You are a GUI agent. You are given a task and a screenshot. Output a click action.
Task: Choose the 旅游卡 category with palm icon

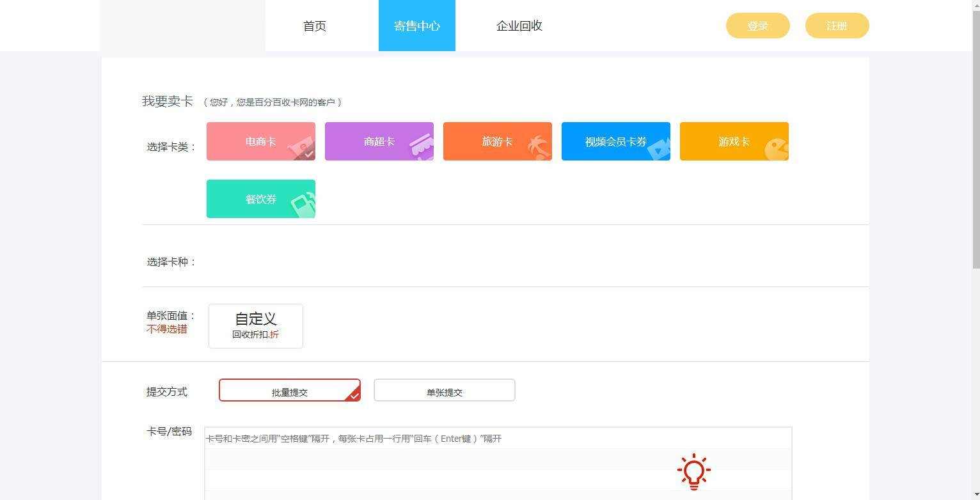497,141
